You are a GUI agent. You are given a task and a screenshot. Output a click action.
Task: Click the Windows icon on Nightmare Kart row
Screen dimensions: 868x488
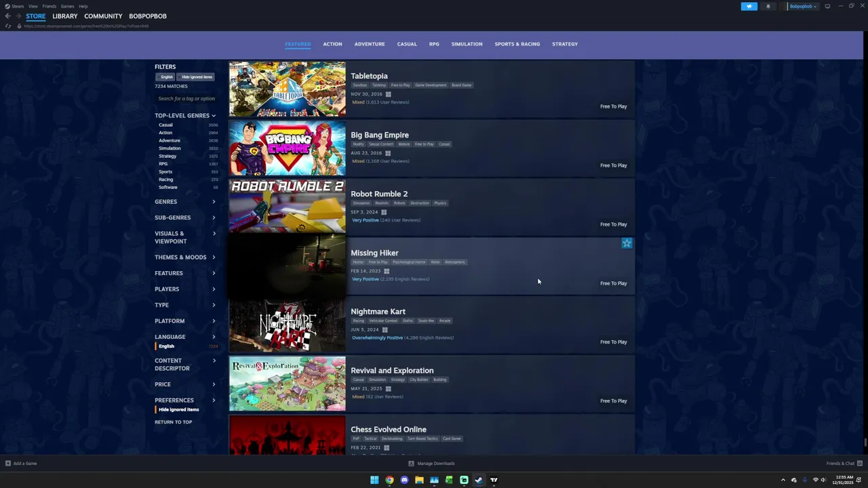click(384, 330)
